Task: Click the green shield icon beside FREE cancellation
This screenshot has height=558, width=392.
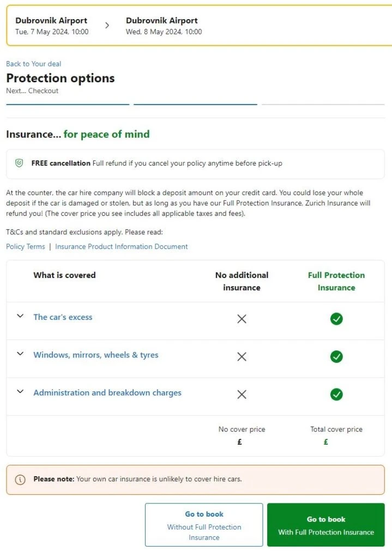Action: pyautogui.click(x=19, y=163)
